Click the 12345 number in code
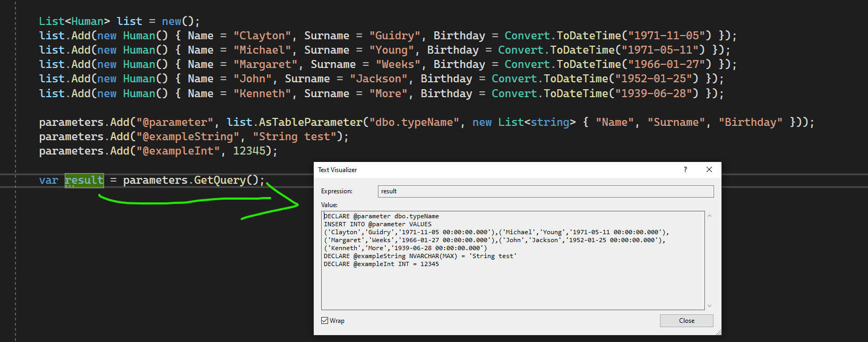 (249, 151)
